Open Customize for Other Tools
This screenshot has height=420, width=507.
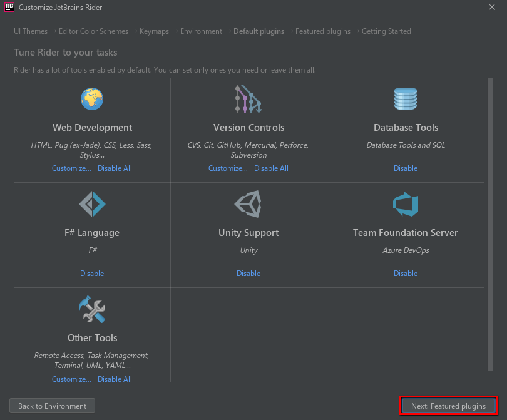tap(71, 379)
